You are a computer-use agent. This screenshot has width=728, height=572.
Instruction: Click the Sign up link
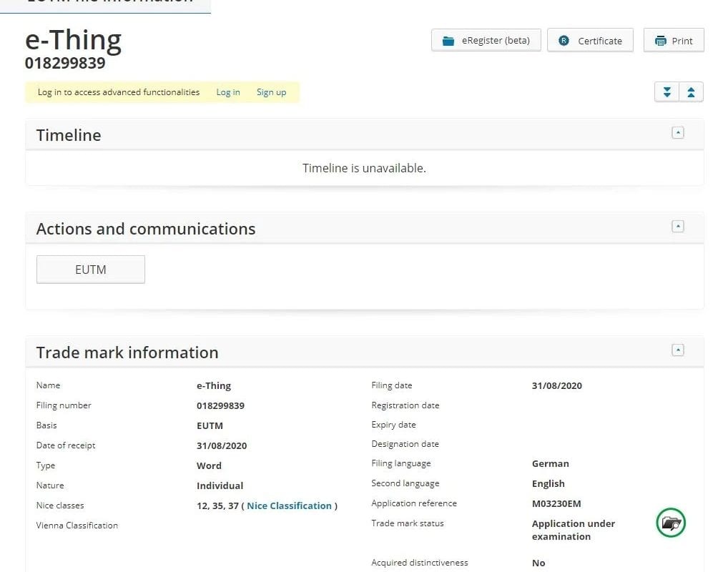(272, 92)
